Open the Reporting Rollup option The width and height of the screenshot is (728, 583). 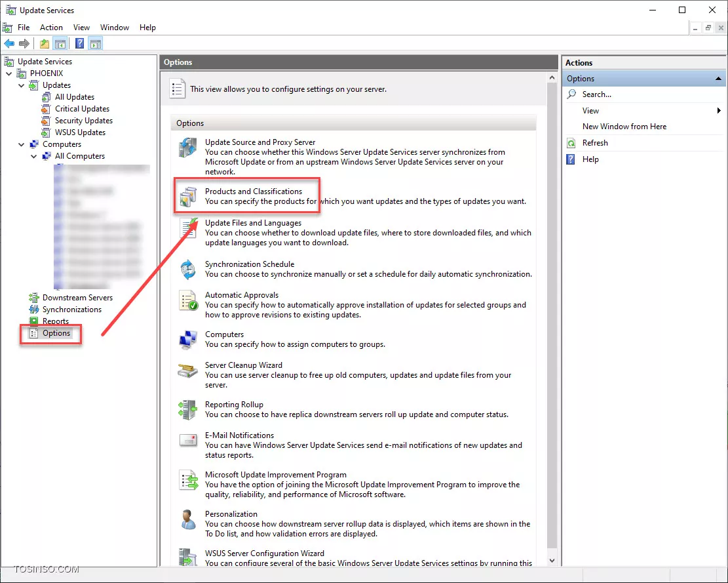click(234, 405)
